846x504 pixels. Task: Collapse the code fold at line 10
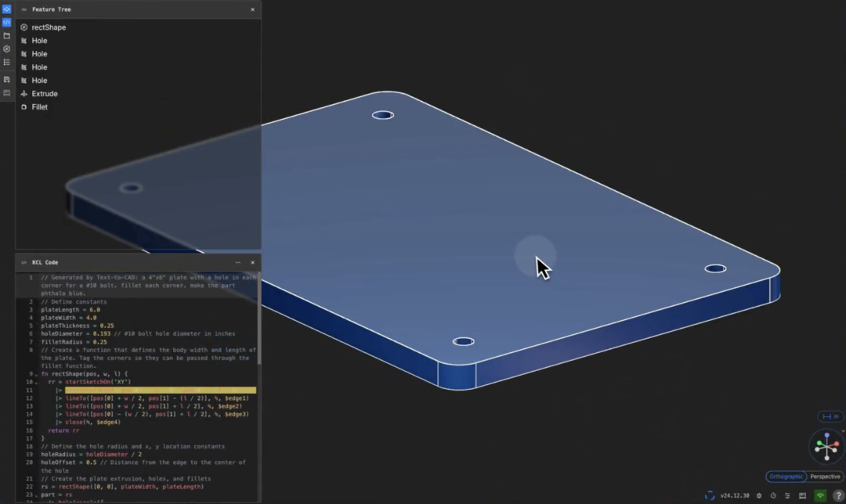(x=36, y=382)
